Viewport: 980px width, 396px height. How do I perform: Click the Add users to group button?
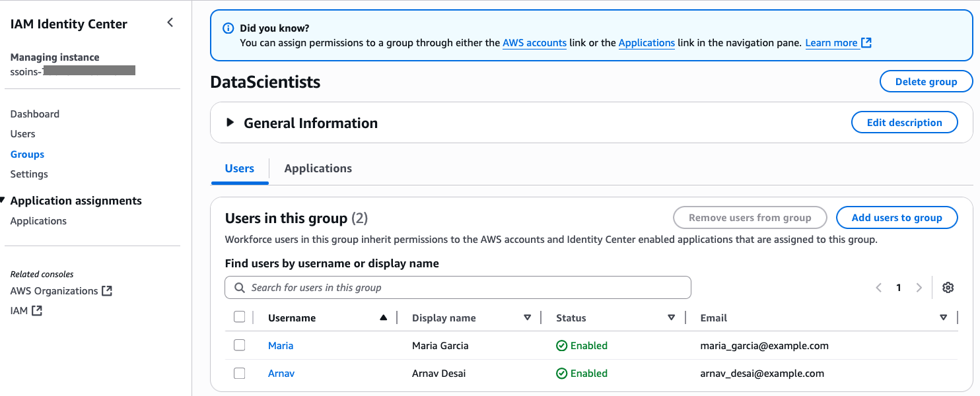pyautogui.click(x=896, y=218)
